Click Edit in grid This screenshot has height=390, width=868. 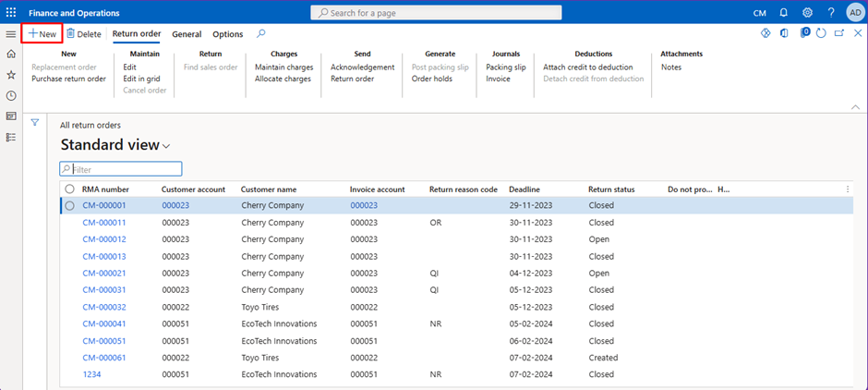pos(141,79)
